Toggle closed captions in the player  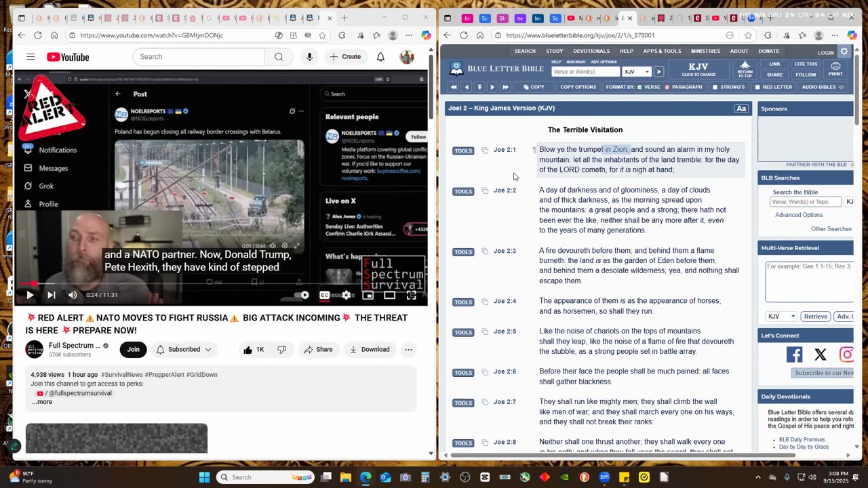(325, 295)
